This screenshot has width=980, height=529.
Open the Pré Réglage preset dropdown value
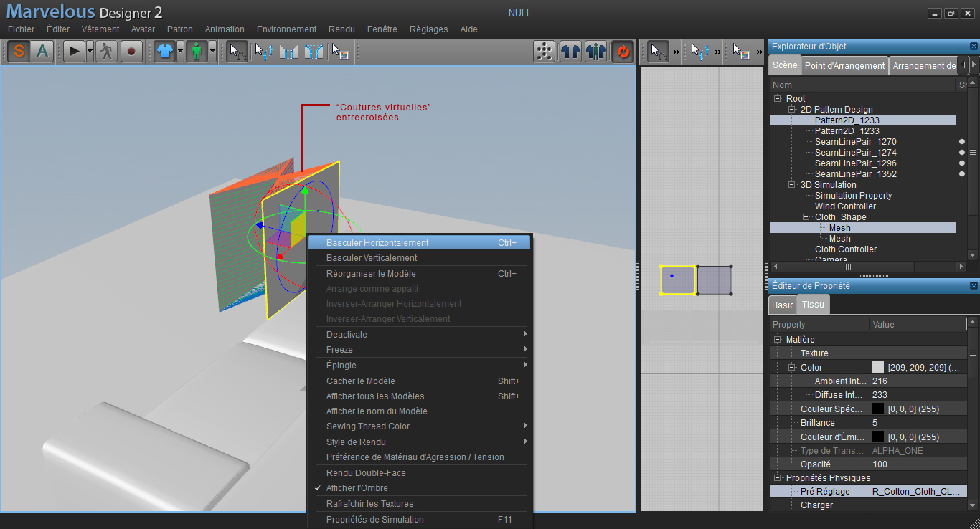(918, 492)
